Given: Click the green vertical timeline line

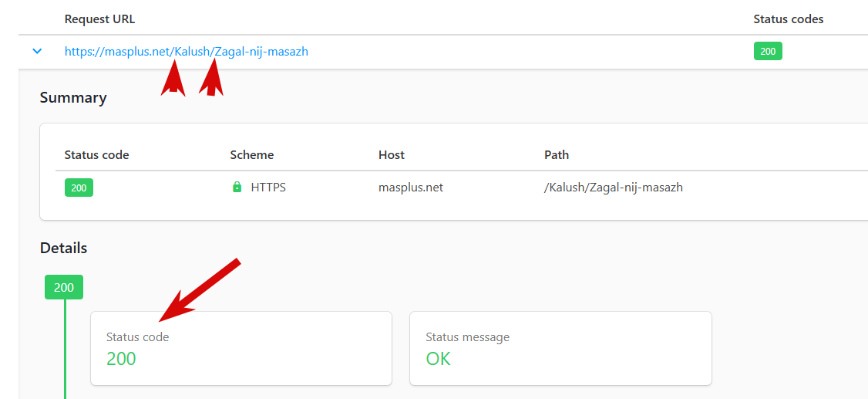Looking at the screenshot, I should pyautogui.click(x=65, y=347).
